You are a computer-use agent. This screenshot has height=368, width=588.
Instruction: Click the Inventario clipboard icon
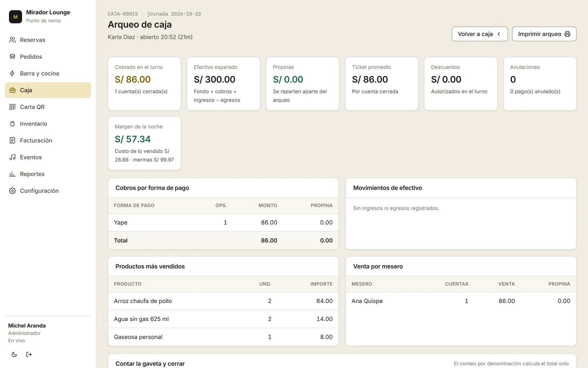[x=12, y=124]
